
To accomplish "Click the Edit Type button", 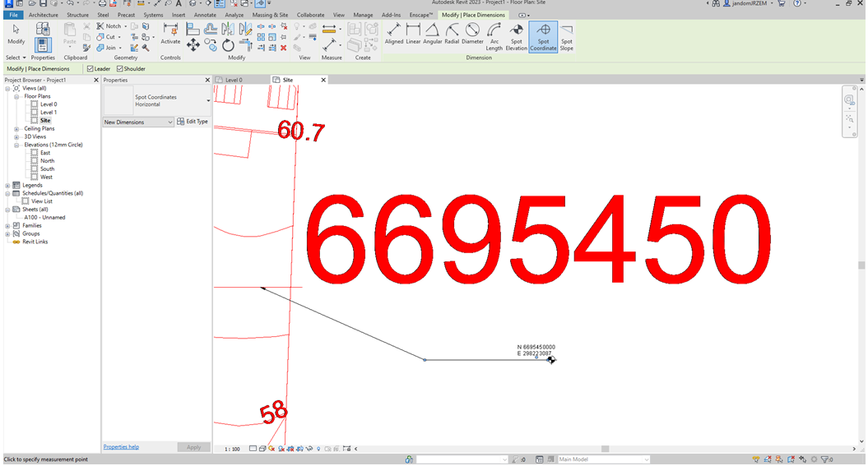I will (193, 122).
